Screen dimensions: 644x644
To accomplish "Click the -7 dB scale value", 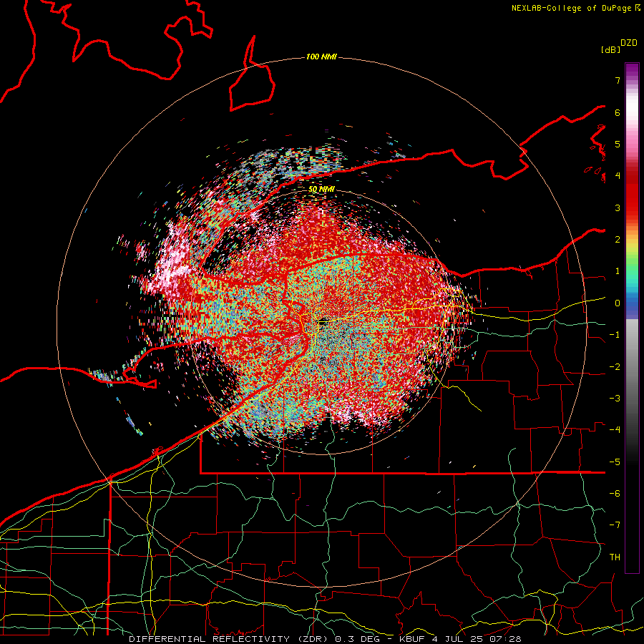I will (615, 525).
